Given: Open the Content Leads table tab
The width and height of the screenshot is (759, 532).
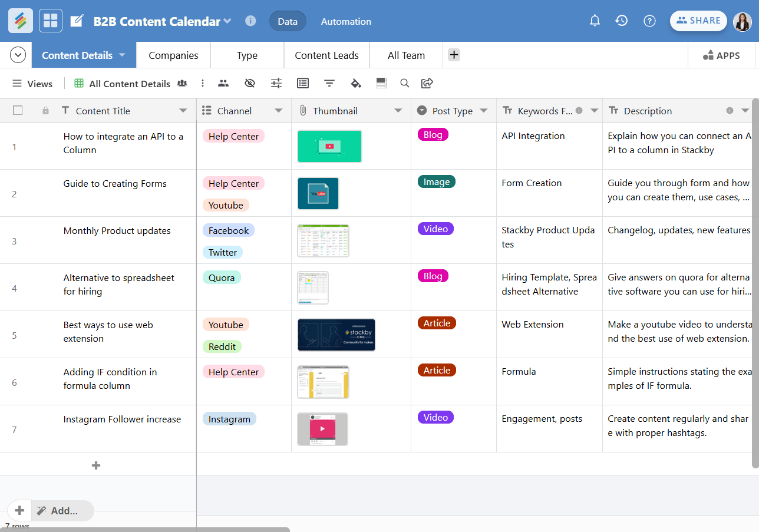Looking at the screenshot, I should tap(326, 55).
